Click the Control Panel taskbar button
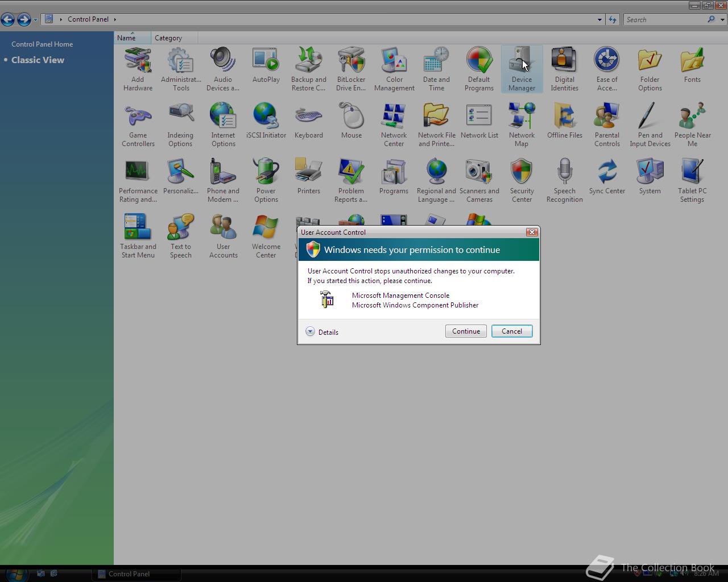 coord(136,573)
